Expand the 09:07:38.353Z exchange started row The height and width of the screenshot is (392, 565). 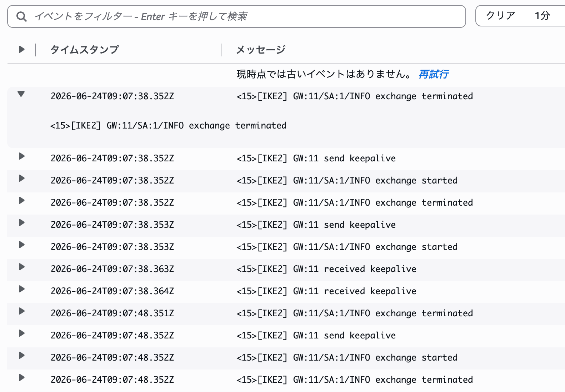click(x=21, y=245)
